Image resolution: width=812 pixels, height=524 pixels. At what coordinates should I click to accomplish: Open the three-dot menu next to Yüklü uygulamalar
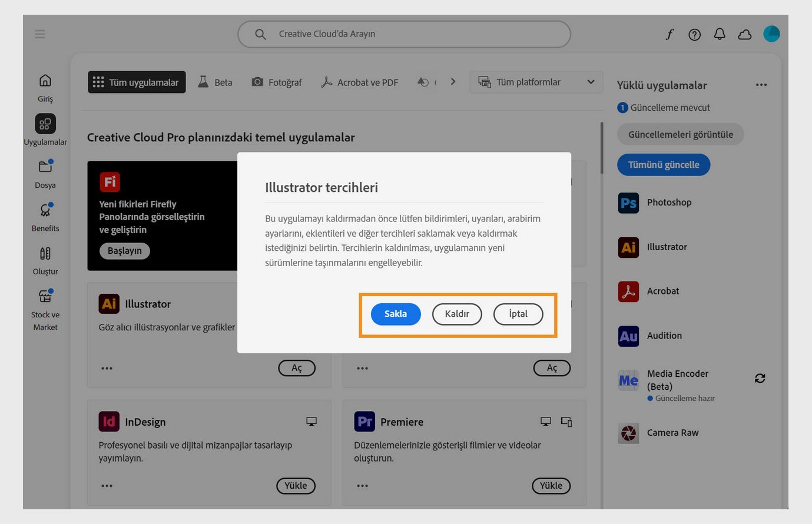pos(761,84)
